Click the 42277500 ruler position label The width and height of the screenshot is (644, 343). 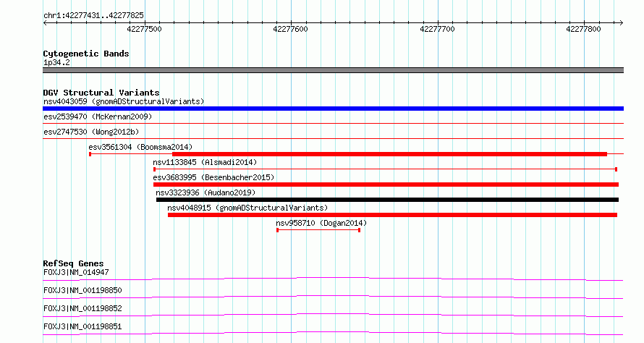pyautogui.click(x=144, y=29)
